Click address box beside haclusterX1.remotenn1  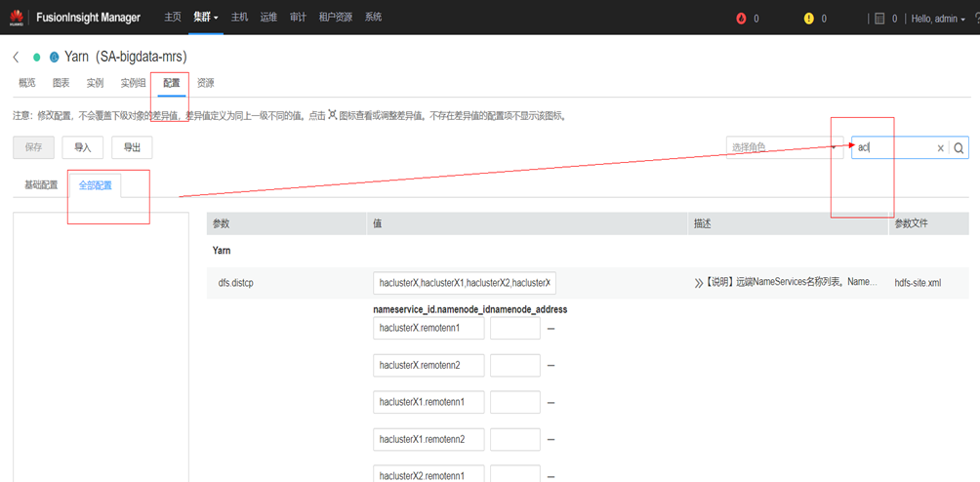tap(515, 402)
